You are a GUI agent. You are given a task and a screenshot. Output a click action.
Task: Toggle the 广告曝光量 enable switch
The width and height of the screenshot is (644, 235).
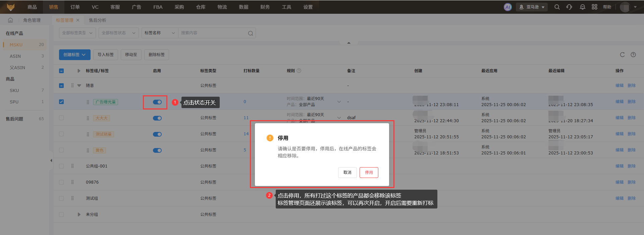tap(157, 102)
